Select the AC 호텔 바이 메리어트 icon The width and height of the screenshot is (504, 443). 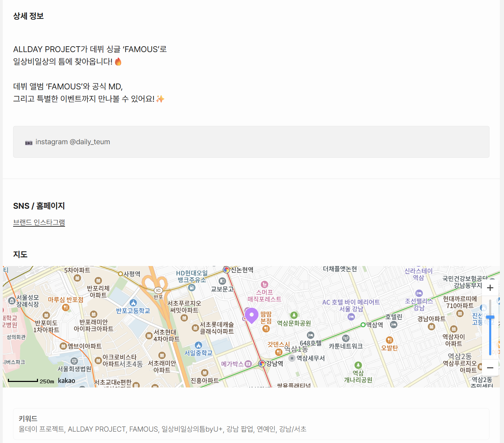[x=351, y=317]
